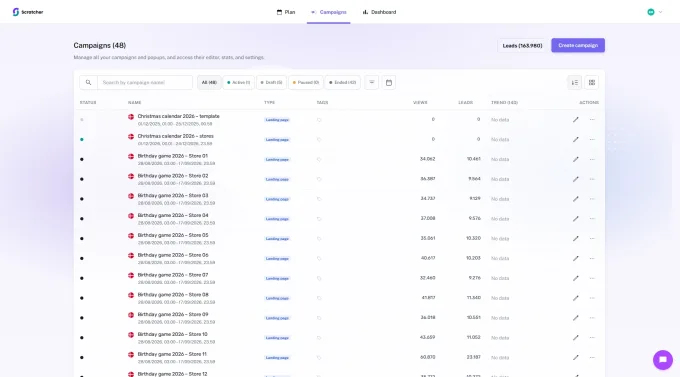
Task: Filter campaigns by Ended status
Action: [342, 82]
